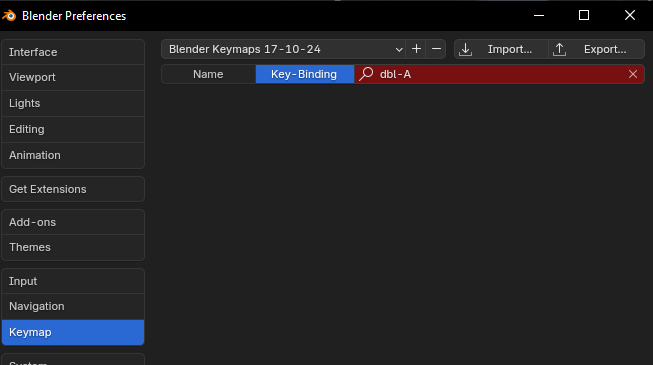Image resolution: width=653 pixels, height=365 pixels.
Task: Import a keymap configuration file
Action: [x=501, y=49]
